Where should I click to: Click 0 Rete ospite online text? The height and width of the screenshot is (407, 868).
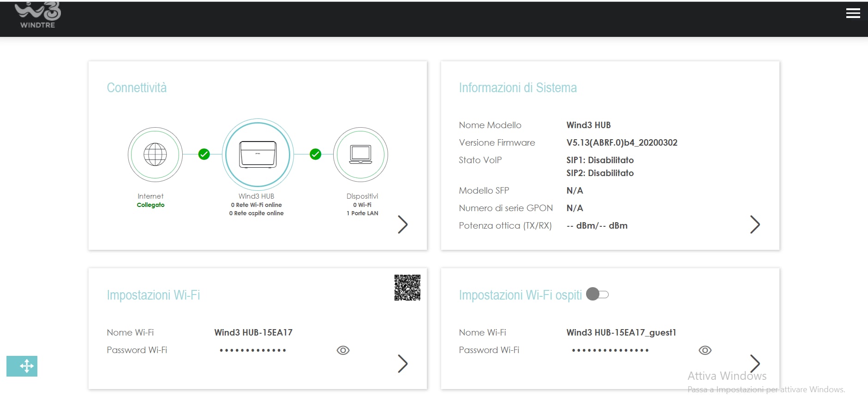257,213
